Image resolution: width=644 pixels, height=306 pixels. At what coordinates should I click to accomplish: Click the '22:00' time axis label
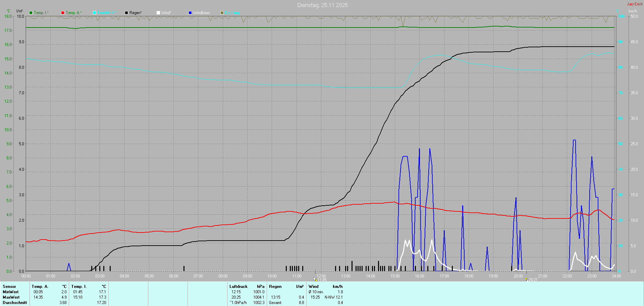click(x=567, y=276)
